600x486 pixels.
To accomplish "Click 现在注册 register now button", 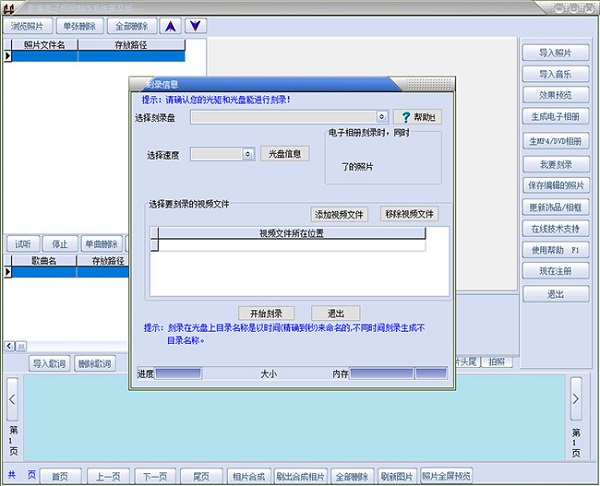I will coord(556,271).
